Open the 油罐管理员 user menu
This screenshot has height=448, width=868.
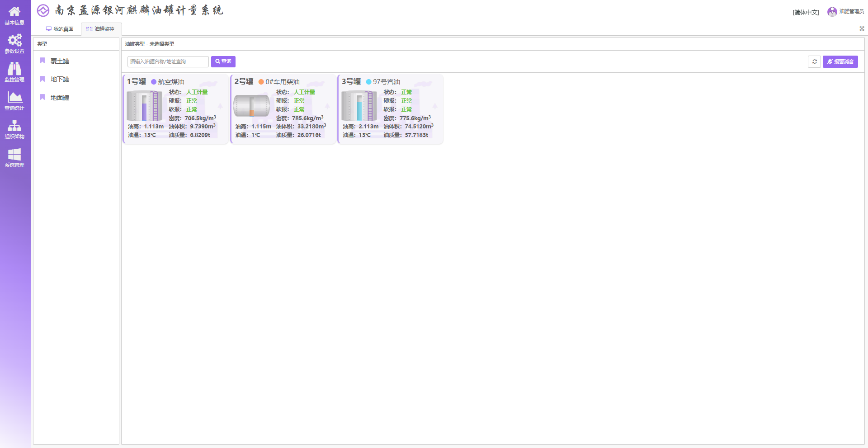pyautogui.click(x=851, y=12)
